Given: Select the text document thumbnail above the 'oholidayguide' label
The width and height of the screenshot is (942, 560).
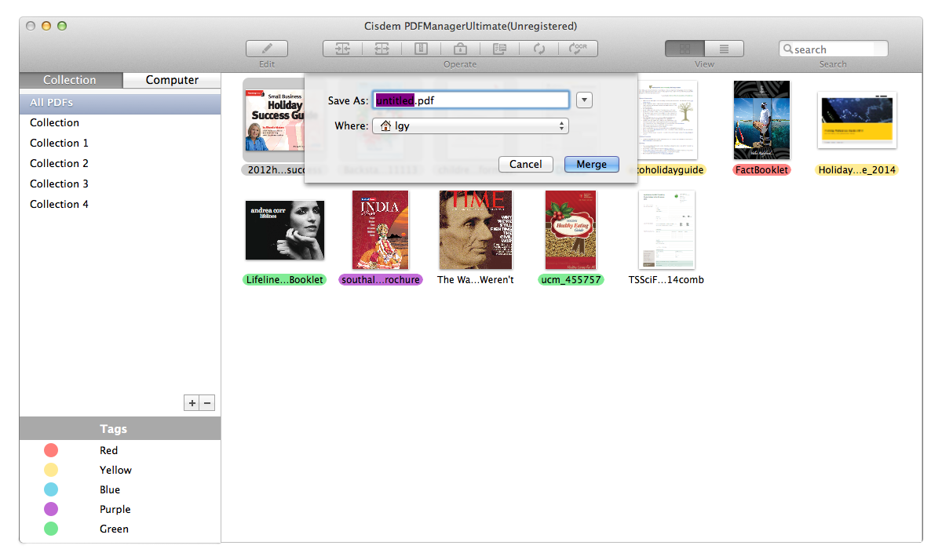Looking at the screenshot, I should coord(667,120).
